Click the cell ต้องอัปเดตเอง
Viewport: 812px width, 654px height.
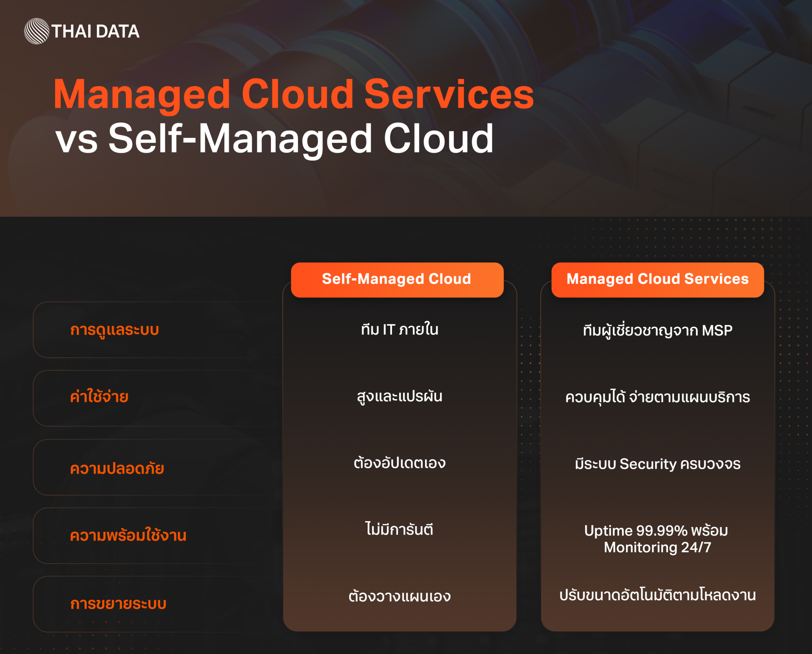[x=400, y=462]
